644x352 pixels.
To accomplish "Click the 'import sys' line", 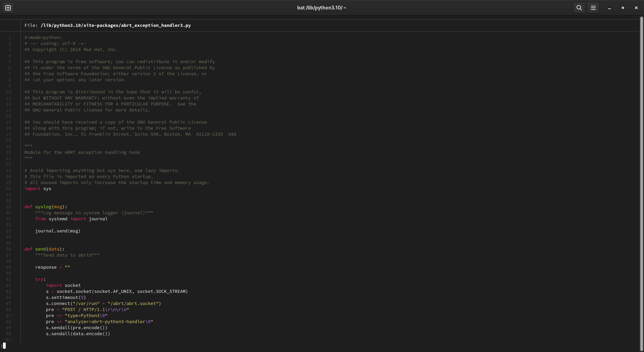I will tap(38, 189).
